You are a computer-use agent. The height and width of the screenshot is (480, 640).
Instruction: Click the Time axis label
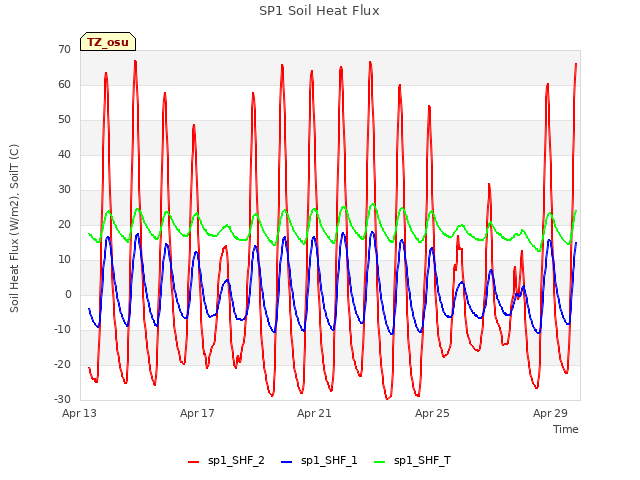pyautogui.click(x=566, y=429)
